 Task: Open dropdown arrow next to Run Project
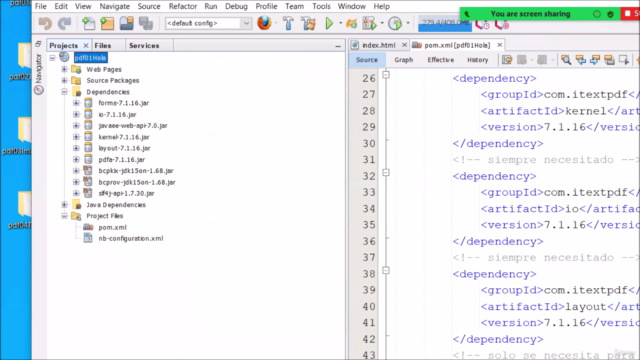pyautogui.click(x=340, y=23)
